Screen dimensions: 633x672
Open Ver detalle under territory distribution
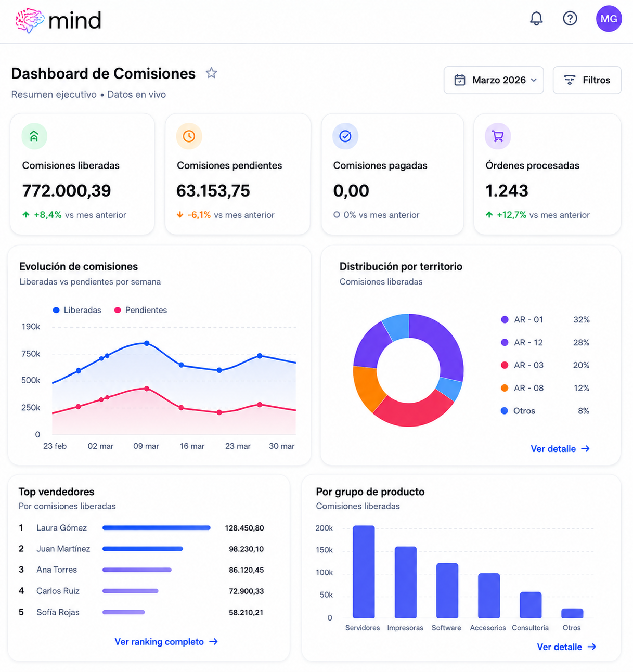coord(560,449)
